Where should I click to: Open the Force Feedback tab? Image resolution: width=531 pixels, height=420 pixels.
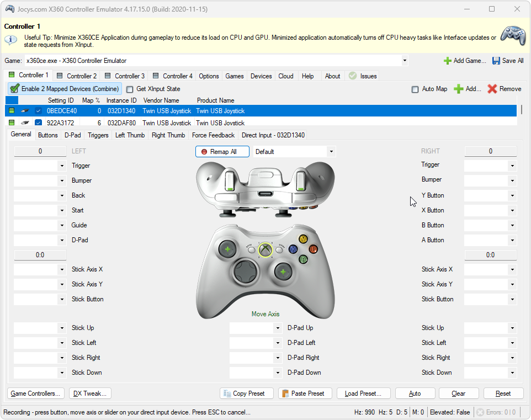[x=214, y=135]
